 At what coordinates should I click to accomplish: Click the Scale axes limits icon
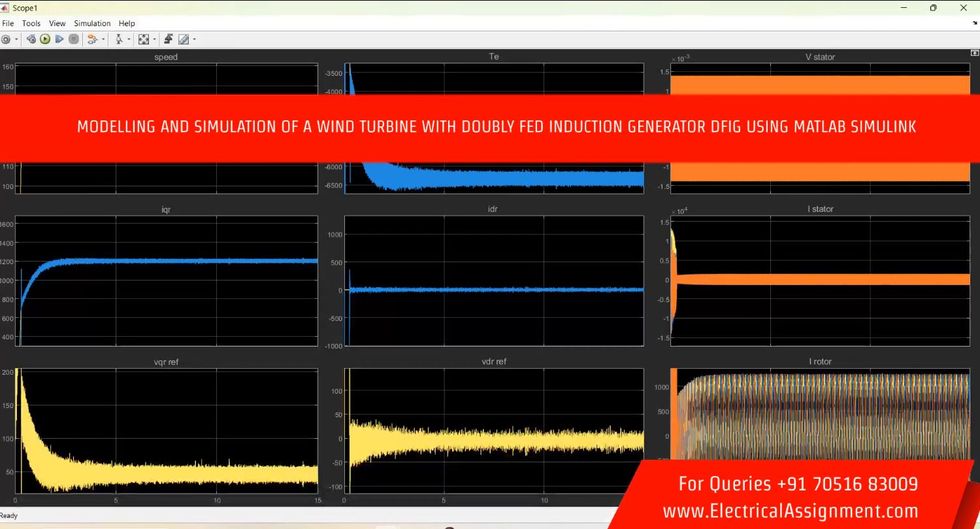pyautogui.click(x=144, y=39)
